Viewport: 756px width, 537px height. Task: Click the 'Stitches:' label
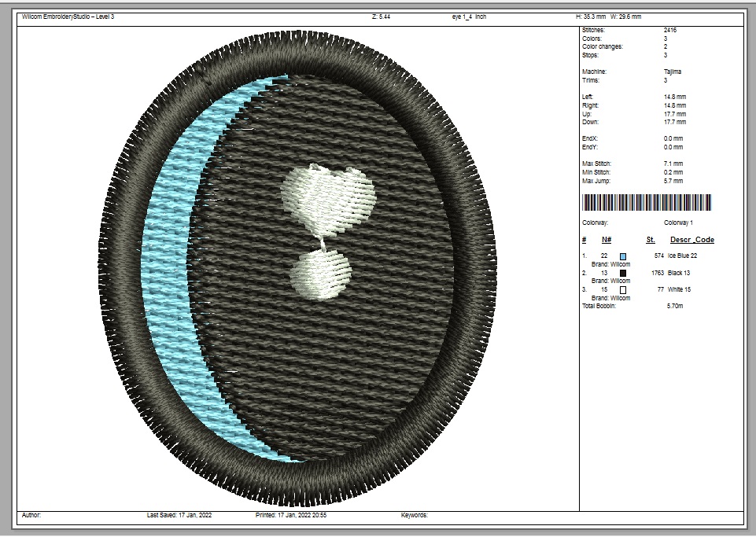coord(594,30)
